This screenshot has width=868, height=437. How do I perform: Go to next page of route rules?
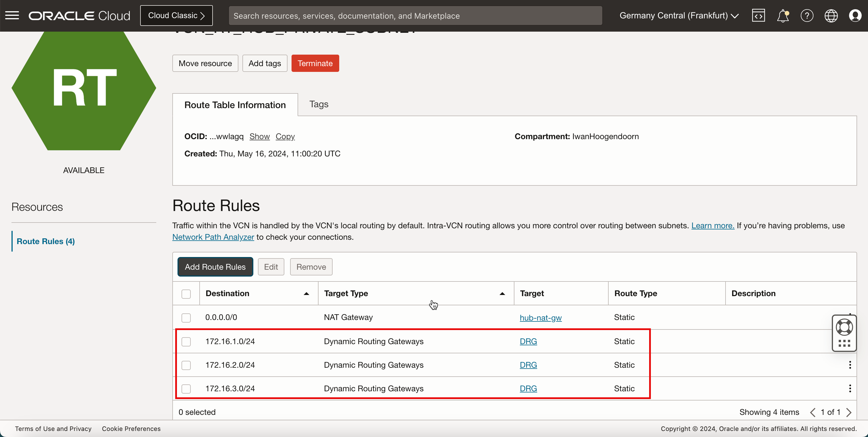tap(849, 412)
